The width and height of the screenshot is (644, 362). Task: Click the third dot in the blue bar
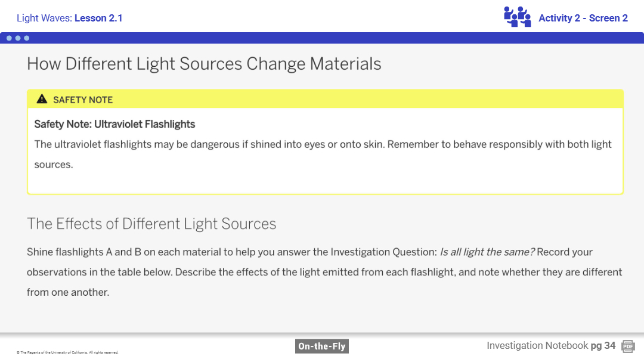(x=26, y=38)
